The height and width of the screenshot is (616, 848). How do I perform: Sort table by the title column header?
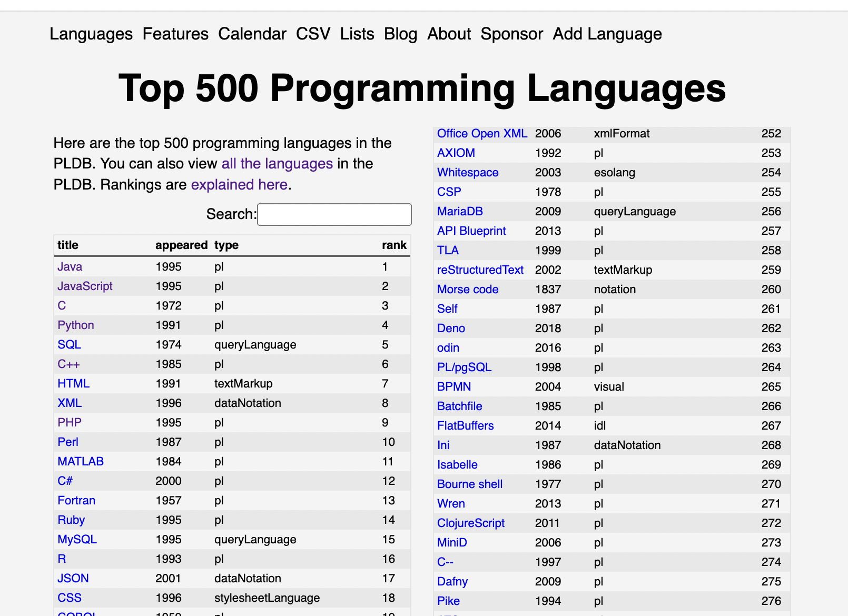pos(68,245)
